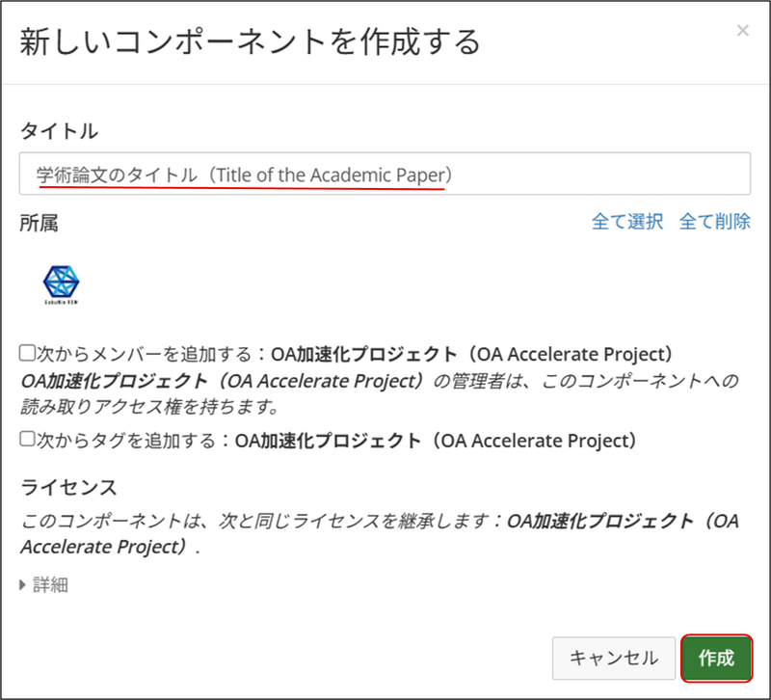771x700 pixels.
Task: Expand the 詳細 disclosure triangle
Action: [24, 585]
